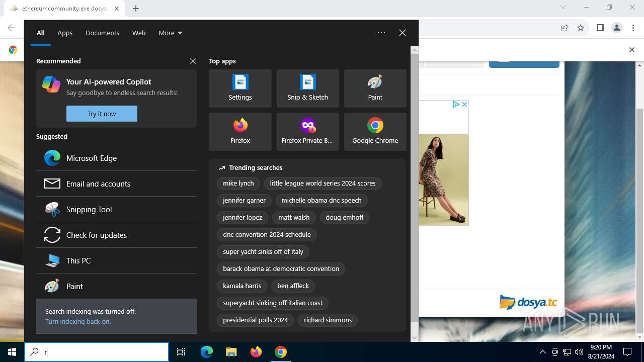Dismiss the Recommended section
644x362 pixels.
[x=193, y=61]
